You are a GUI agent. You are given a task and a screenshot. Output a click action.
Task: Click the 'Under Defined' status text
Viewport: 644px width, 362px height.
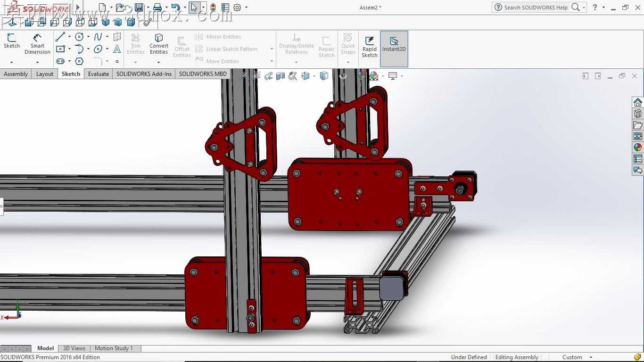[x=469, y=357]
